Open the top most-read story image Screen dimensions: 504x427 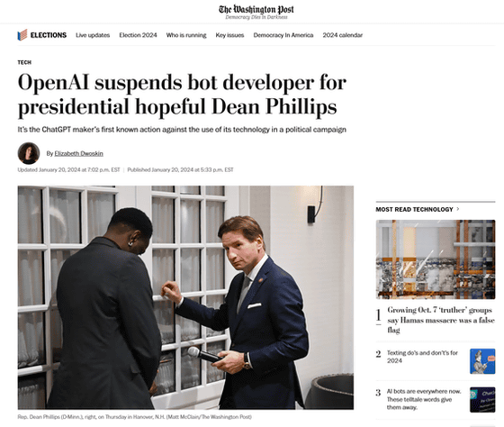coord(436,259)
